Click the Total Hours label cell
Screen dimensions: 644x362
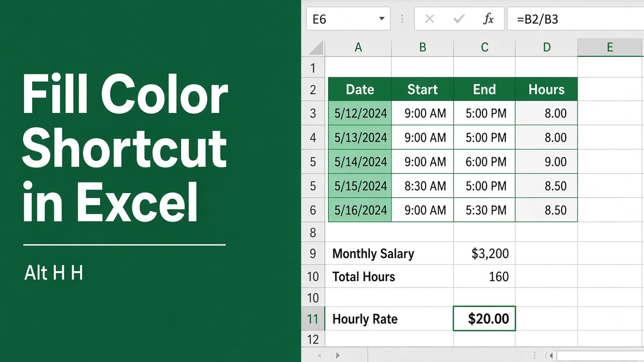[x=389, y=277]
